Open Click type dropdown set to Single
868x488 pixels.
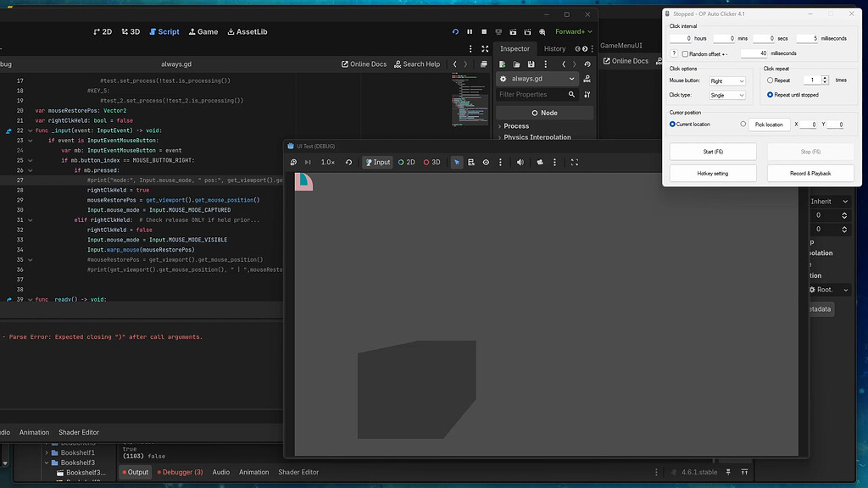(x=727, y=95)
